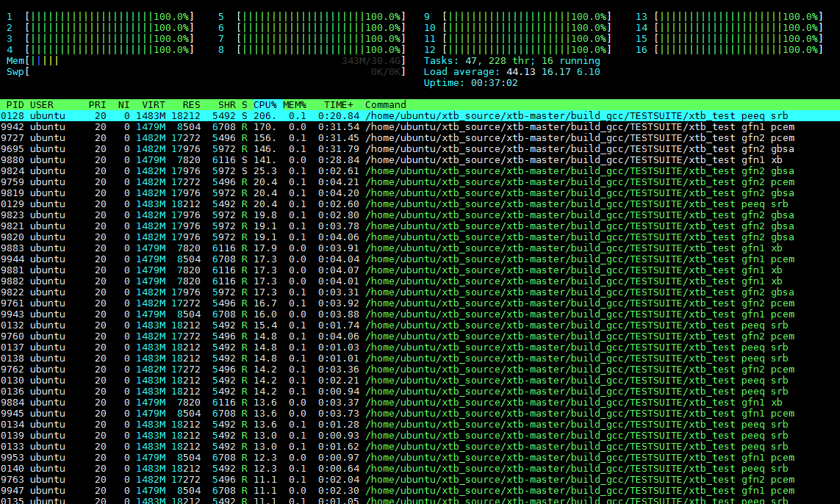
Task: Select process row with PID 0139
Action: (x=420, y=436)
